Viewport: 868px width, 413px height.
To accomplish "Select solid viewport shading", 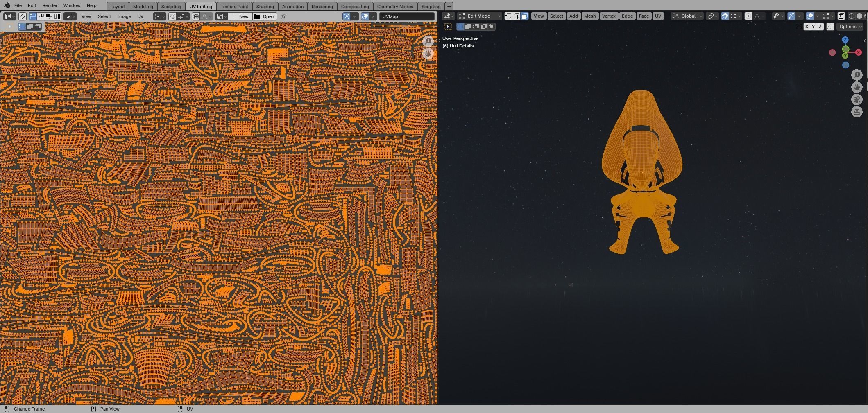I will tap(859, 16).
